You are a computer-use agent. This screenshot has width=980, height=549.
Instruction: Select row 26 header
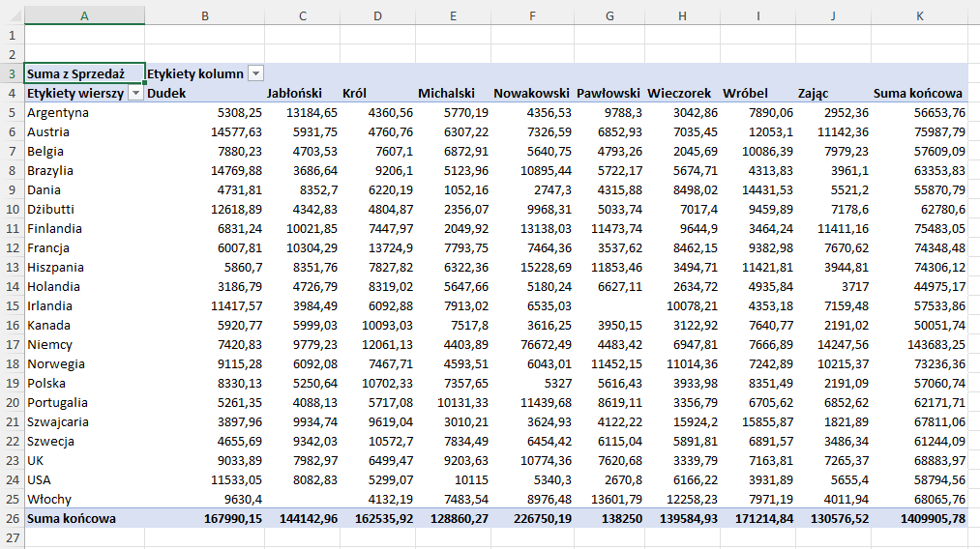(x=12, y=518)
